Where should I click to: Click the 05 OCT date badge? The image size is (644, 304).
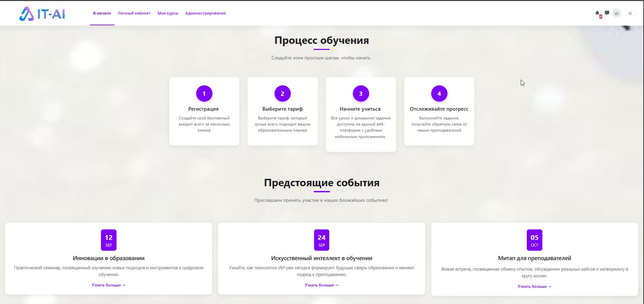click(x=534, y=240)
